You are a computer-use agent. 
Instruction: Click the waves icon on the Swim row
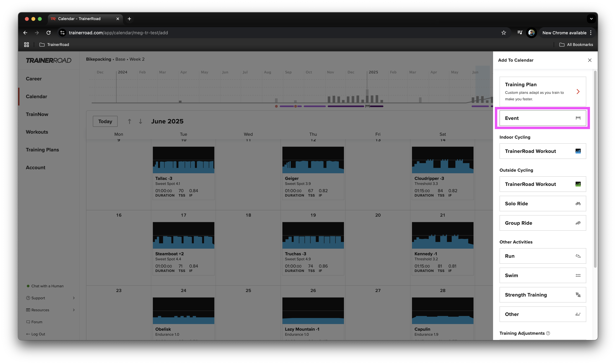578,275
